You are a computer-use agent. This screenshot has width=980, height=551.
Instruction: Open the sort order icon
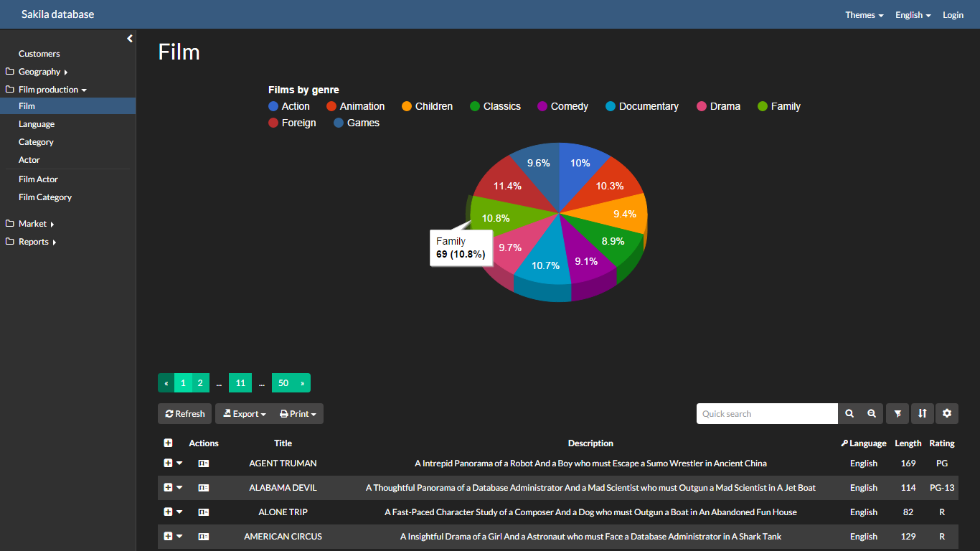tap(923, 414)
